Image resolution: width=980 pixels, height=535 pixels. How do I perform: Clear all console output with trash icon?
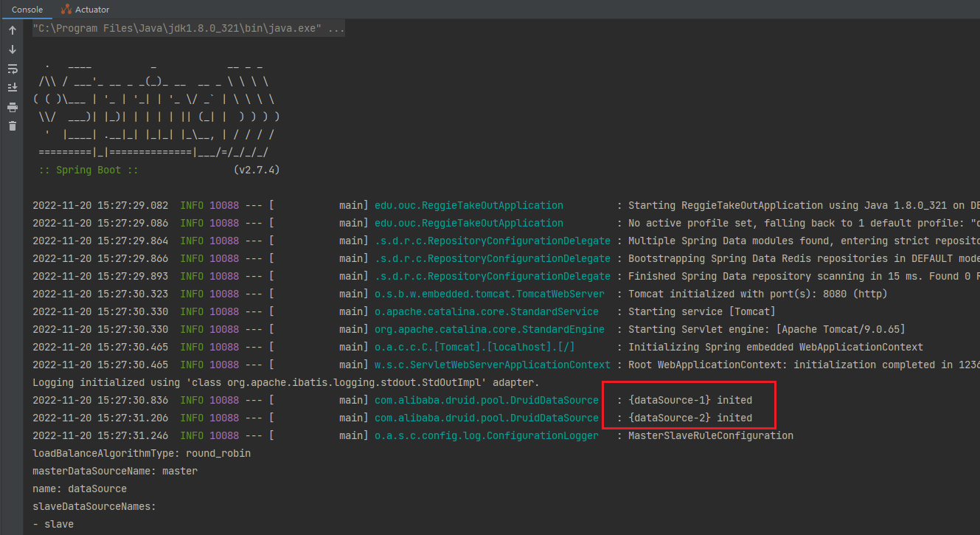[13, 126]
